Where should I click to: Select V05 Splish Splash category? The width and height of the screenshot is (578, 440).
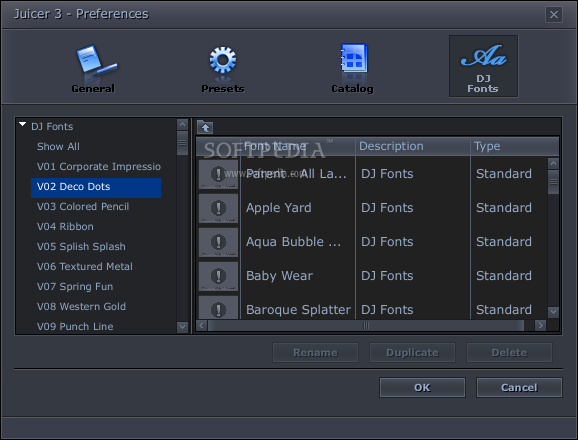(81, 247)
